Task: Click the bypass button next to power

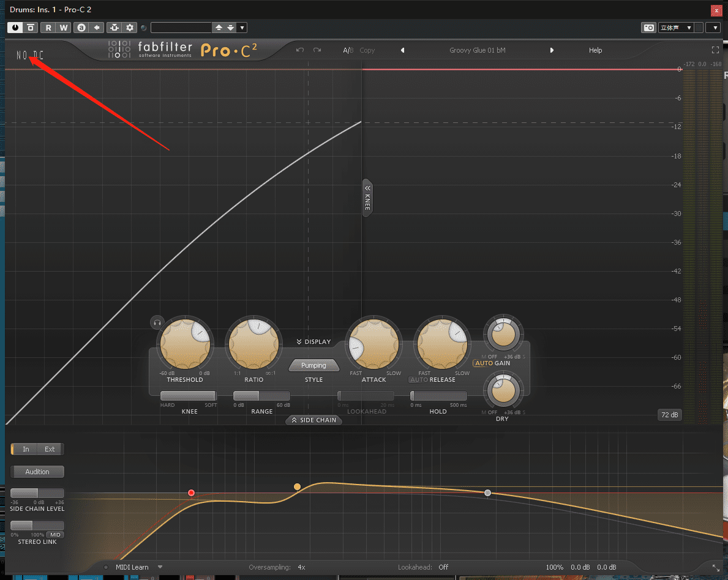Action: coord(31,28)
